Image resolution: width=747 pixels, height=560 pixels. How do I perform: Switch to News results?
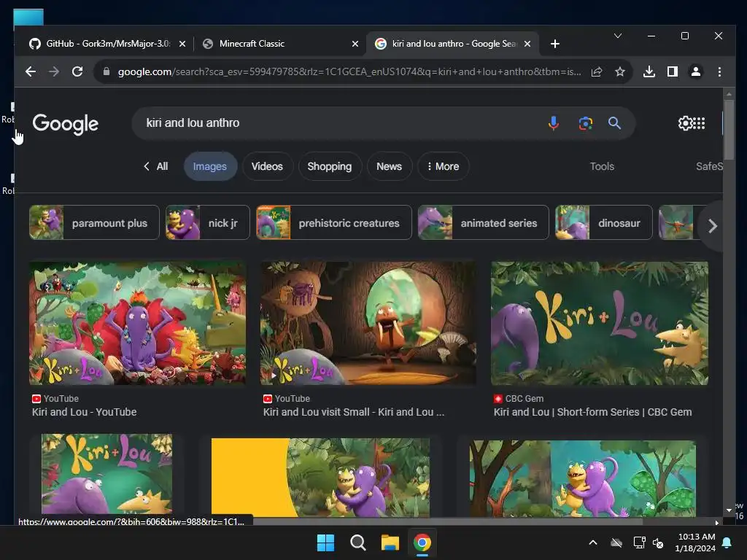tap(390, 167)
